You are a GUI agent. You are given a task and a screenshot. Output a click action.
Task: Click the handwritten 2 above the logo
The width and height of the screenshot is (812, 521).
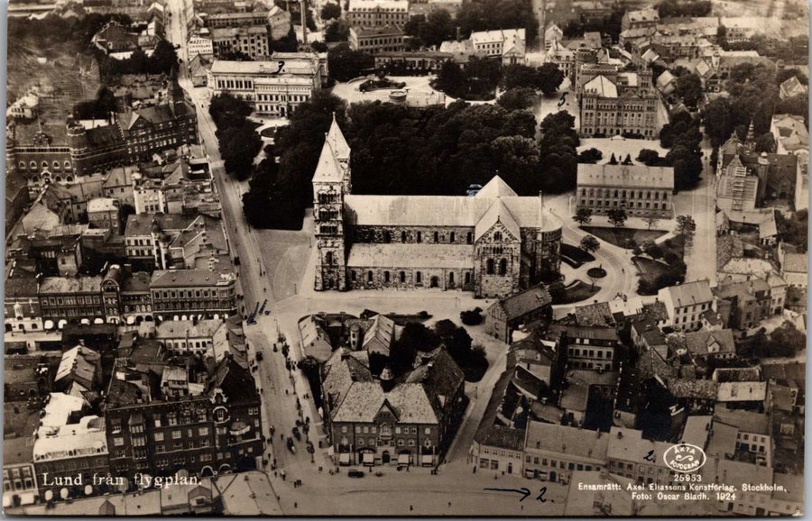click(649, 456)
